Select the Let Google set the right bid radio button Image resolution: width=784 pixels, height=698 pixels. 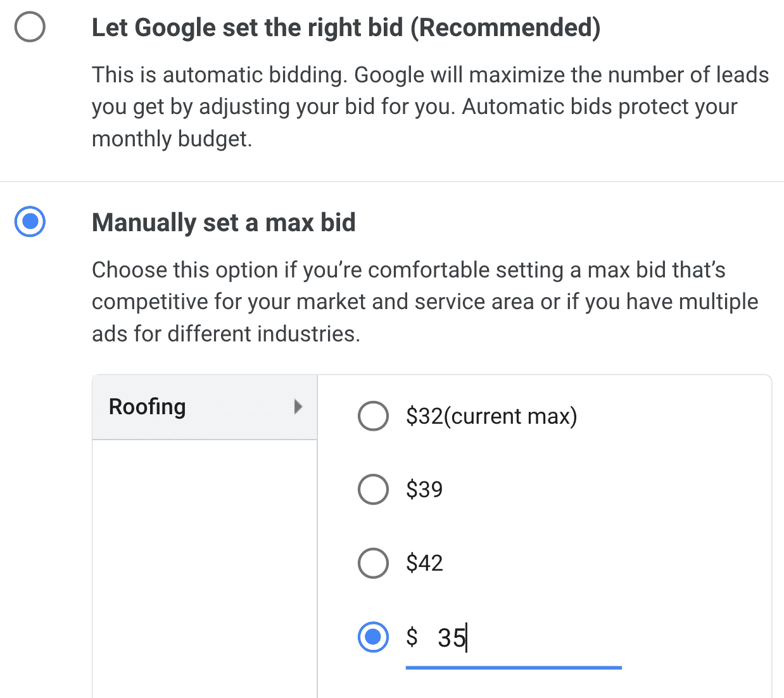30,27
